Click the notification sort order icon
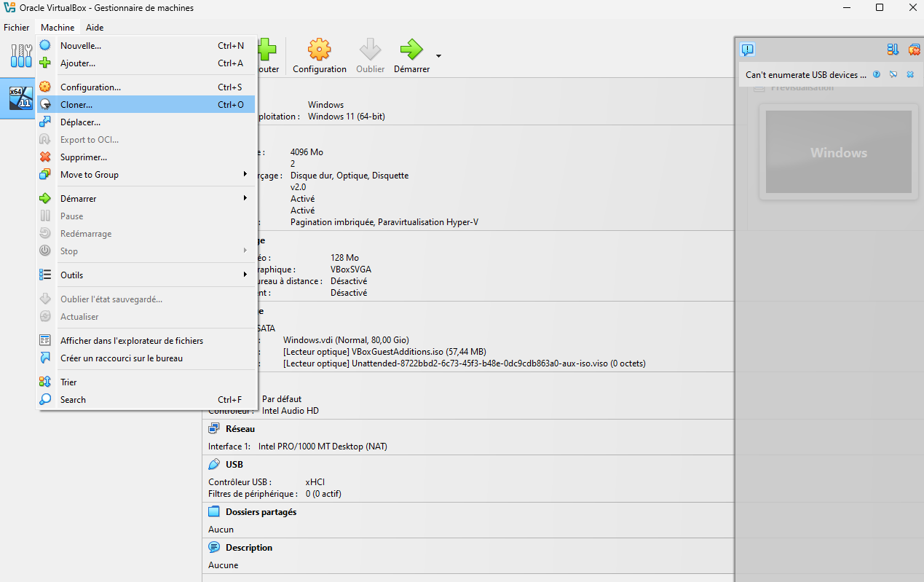The image size is (924, 582). coord(893,50)
